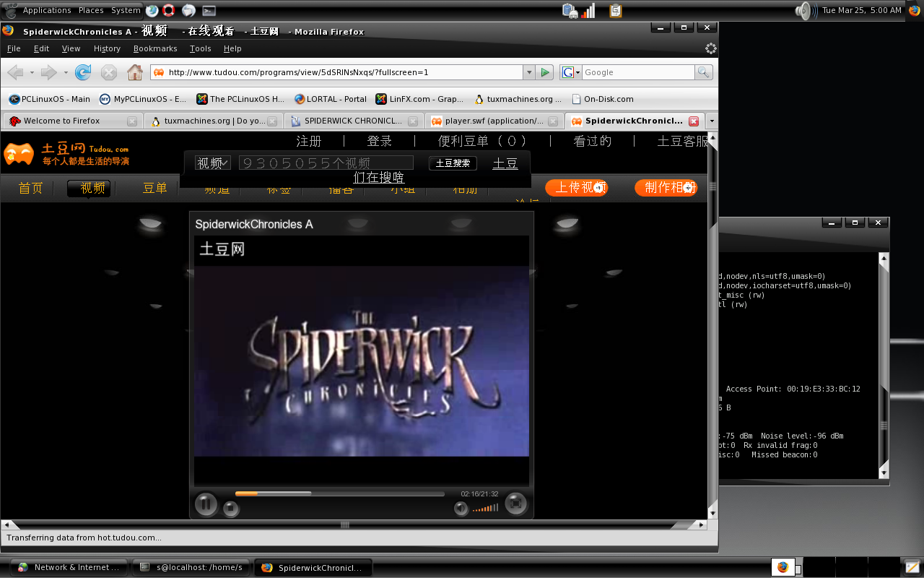Mute the video player speaker icon
The image size is (924, 578).
click(461, 509)
